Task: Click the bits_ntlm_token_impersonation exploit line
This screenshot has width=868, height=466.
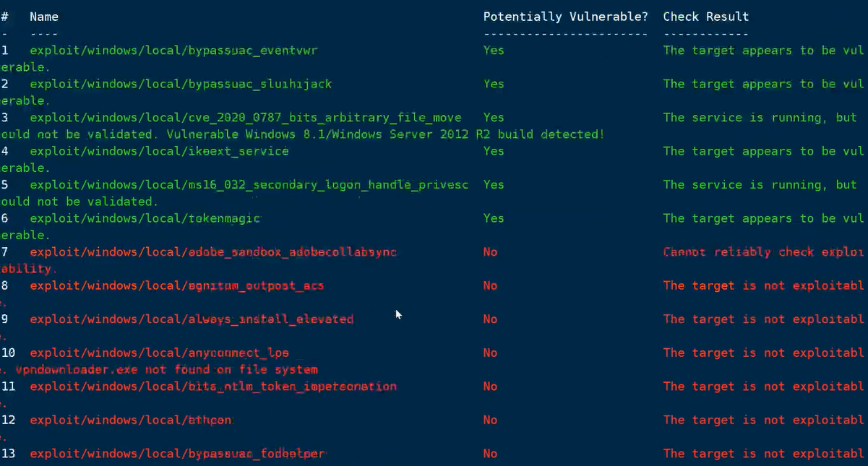Action: pyautogui.click(x=213, y=387)
